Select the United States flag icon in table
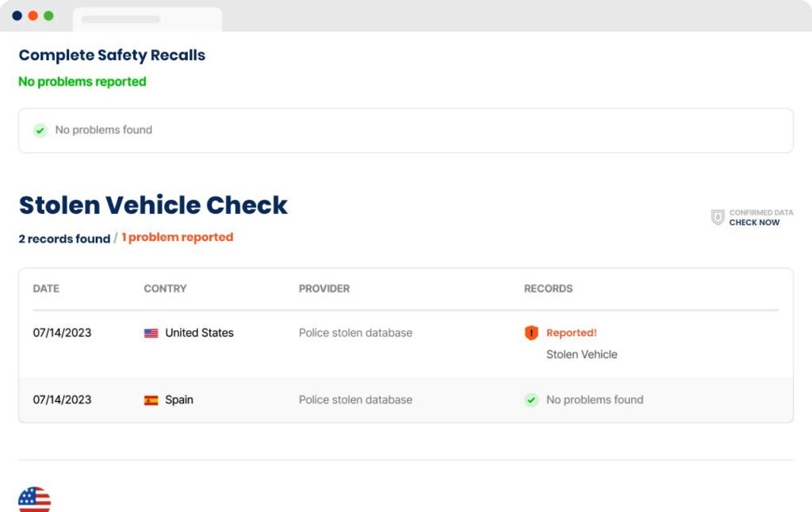812x512 pixels. (x=151, y=334)
